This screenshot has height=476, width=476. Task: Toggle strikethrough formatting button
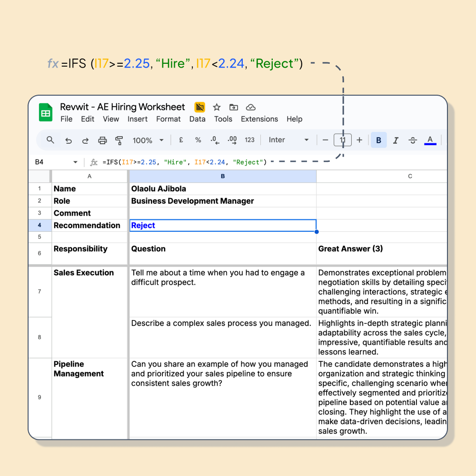(x=413, y=140)
